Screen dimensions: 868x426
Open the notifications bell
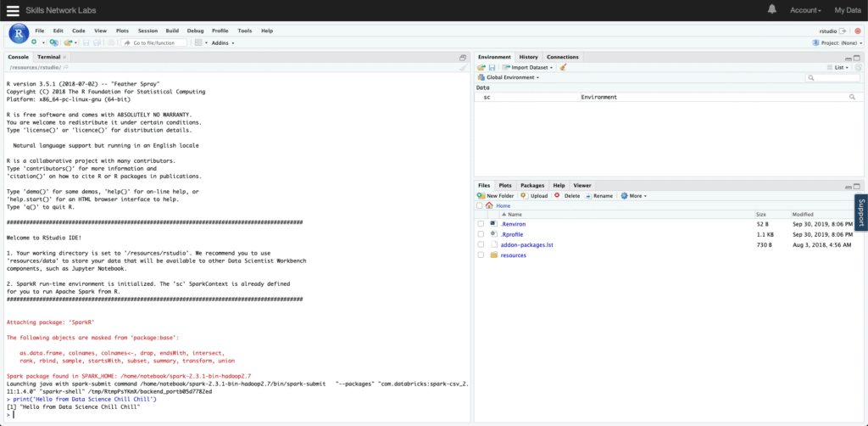point(771,9)
